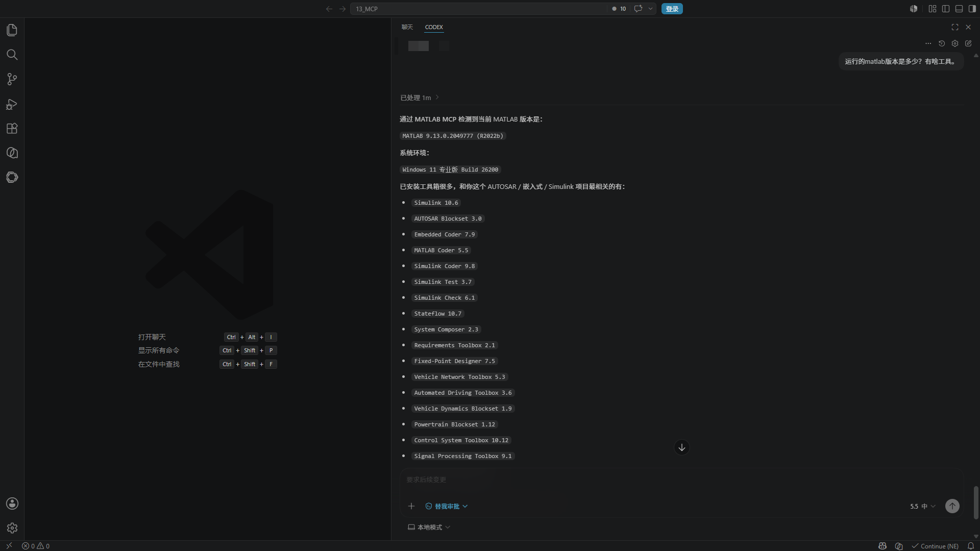The height and width of the screenshot is (551, 980).
Task: Click the Signal Processing Toolbox 9.1 item
Action: click(462, 456)
